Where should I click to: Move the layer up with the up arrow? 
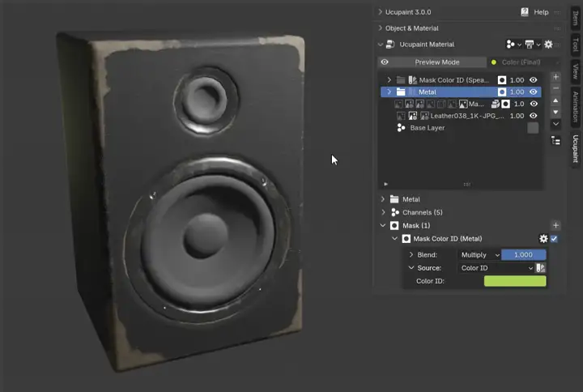(555, 100)
